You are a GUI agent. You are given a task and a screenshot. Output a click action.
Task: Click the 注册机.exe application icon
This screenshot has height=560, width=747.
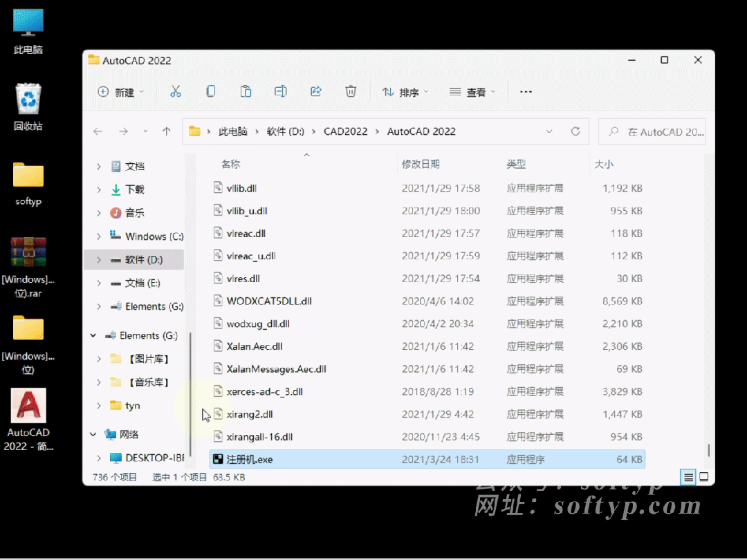pos(218,459)
